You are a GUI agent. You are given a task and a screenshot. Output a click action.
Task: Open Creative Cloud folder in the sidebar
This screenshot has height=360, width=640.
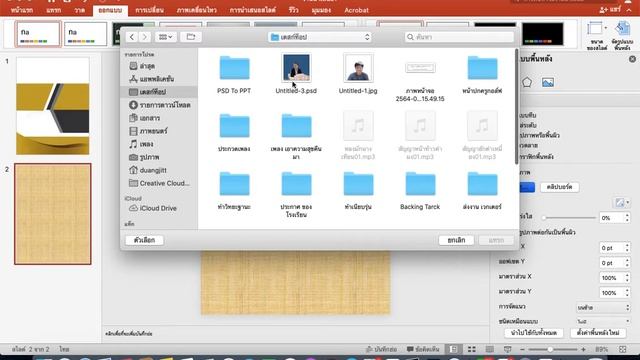coord(160,183)
